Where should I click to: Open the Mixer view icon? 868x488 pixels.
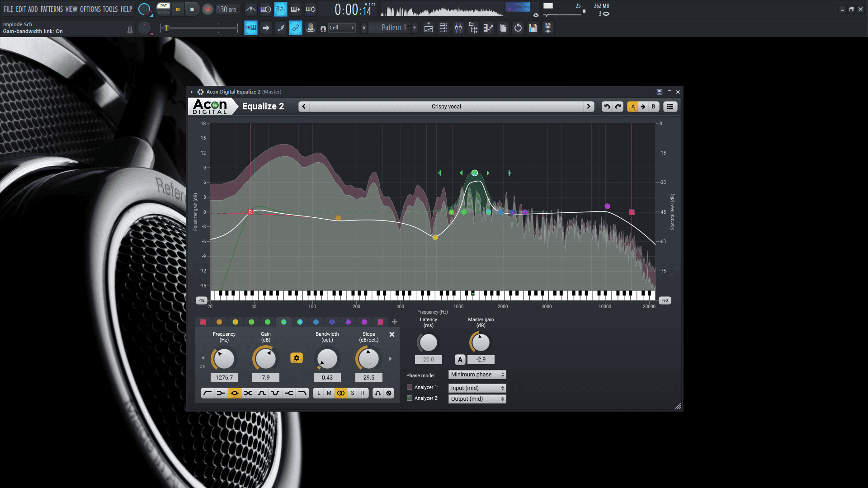click(x=458, y=28)
